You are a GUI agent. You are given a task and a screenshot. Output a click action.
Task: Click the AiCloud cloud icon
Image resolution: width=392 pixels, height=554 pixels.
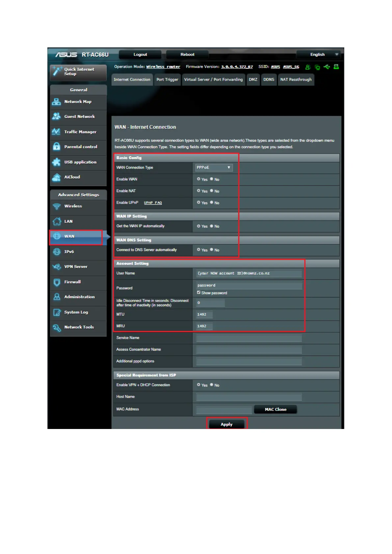coord(57,177)
